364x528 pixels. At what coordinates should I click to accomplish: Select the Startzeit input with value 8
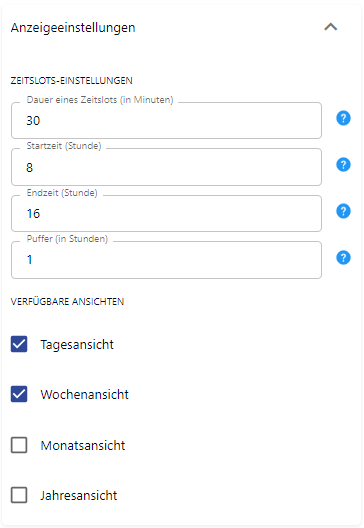tap(166, 167)
